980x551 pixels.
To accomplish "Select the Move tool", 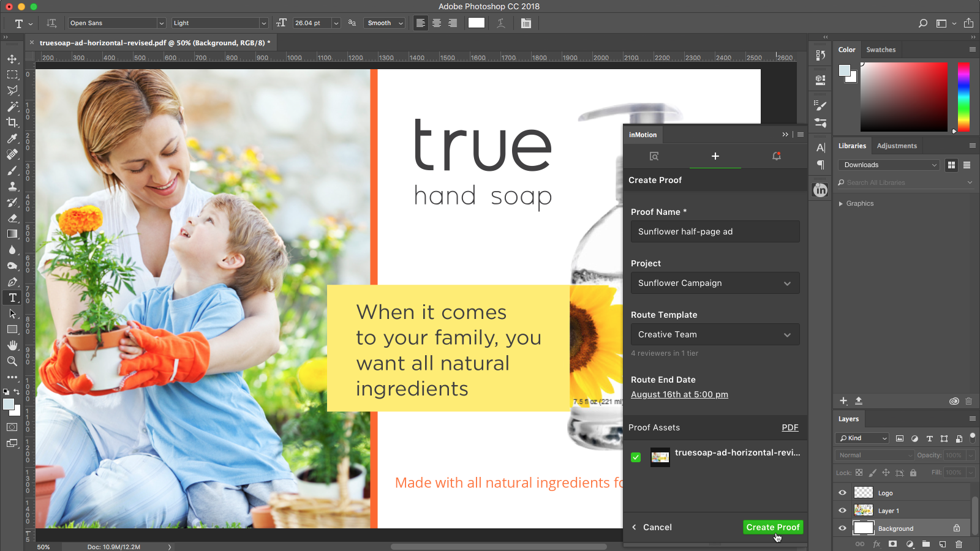I will pyautogui.click(x=12, y=59).
